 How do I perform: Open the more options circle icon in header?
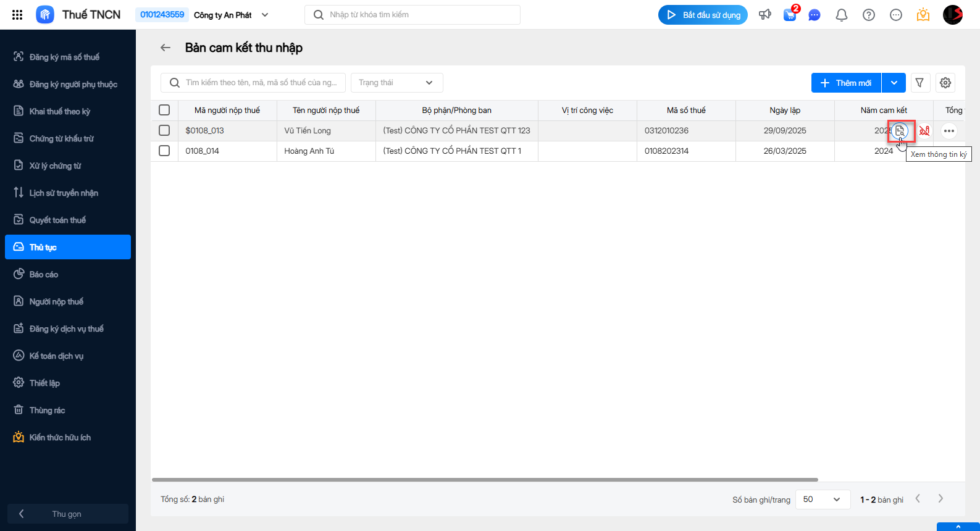896,15
